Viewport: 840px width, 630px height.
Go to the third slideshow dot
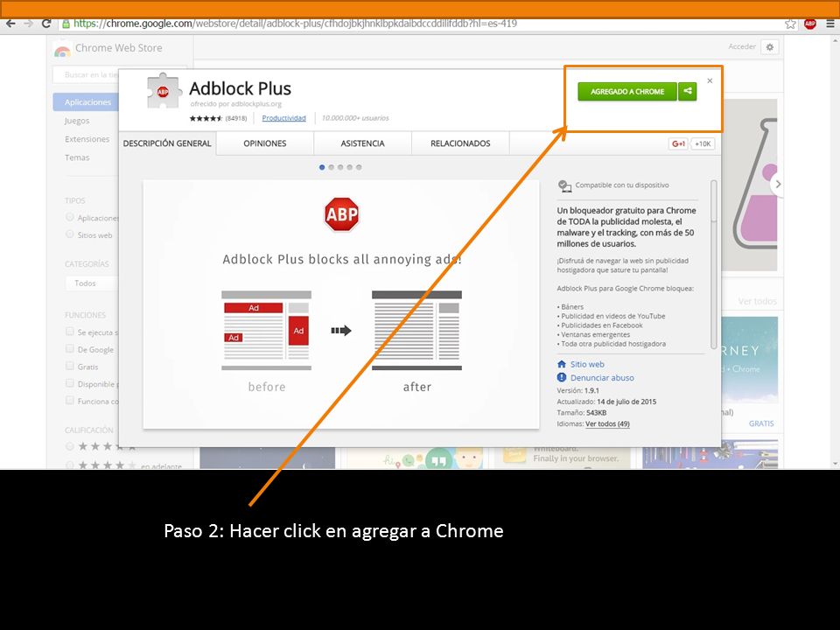point(340,167)
